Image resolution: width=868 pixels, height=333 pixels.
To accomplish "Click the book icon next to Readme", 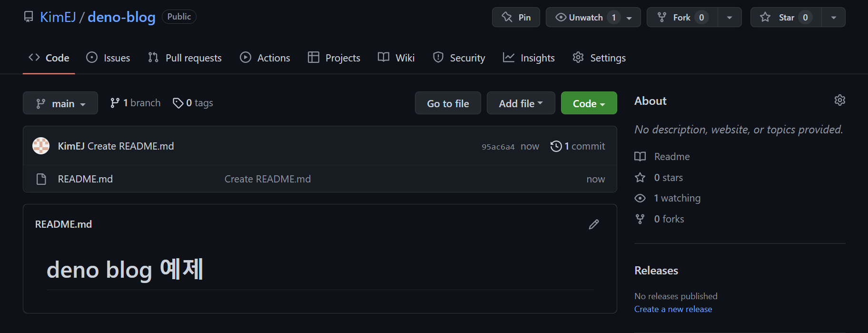I will click(x=640, y=157).
